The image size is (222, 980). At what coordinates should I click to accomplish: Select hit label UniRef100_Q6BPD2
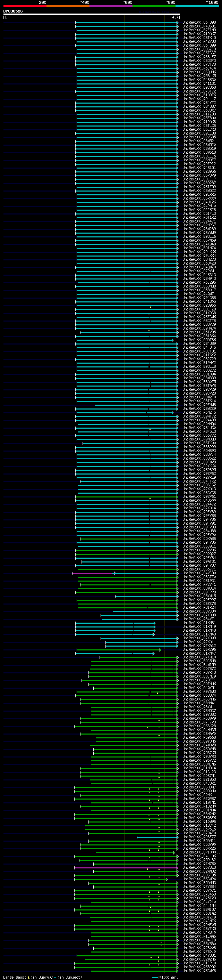coord(199,967)
